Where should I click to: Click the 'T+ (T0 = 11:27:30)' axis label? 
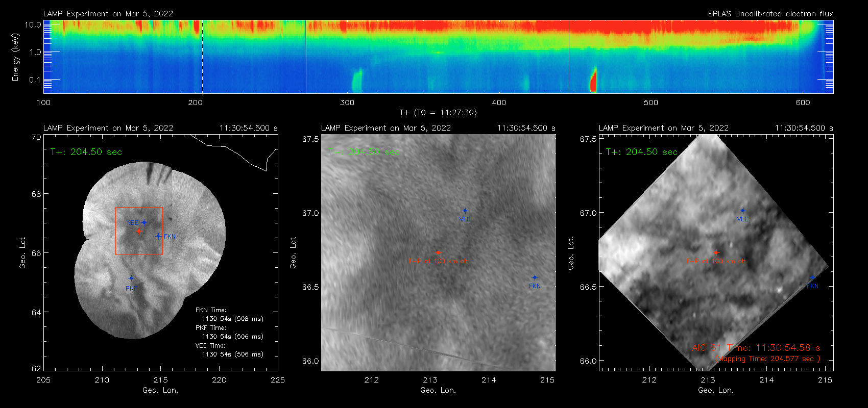pyautogui.click(x=438, y=113)
